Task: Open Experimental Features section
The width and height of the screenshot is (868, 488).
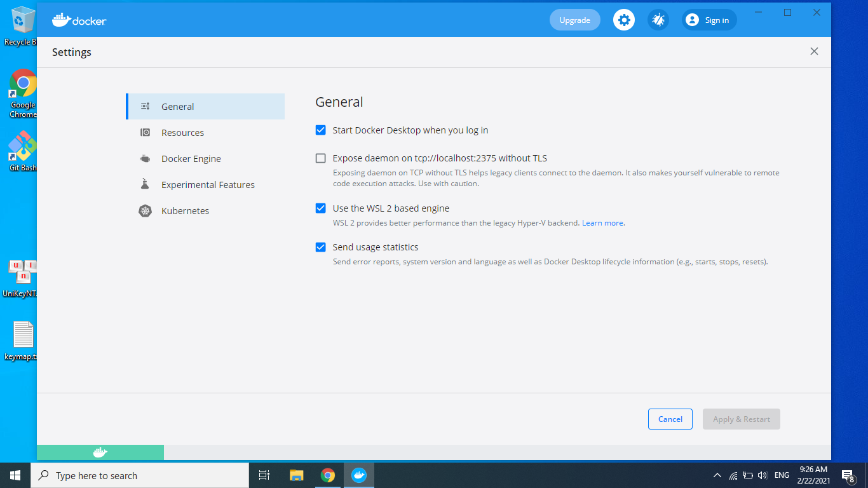Action: (205, 184)
